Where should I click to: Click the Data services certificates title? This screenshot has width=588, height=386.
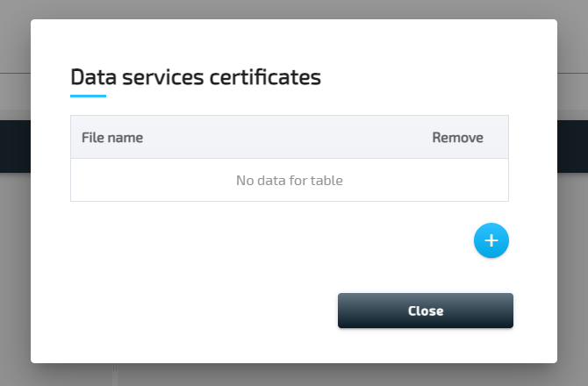[196, 77]
